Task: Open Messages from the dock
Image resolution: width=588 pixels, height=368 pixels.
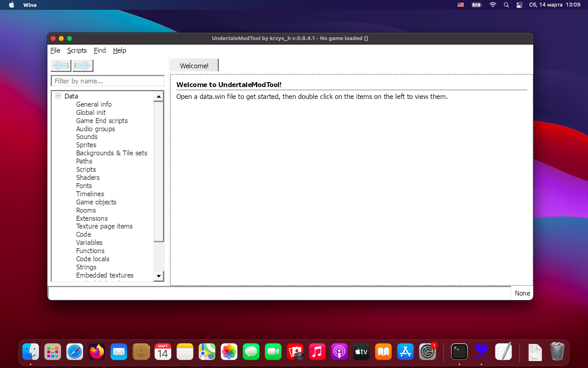Action: point(251,352)
